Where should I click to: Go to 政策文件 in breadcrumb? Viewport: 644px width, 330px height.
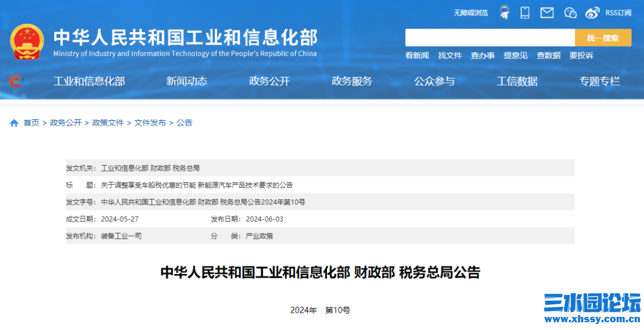[108, 123]
